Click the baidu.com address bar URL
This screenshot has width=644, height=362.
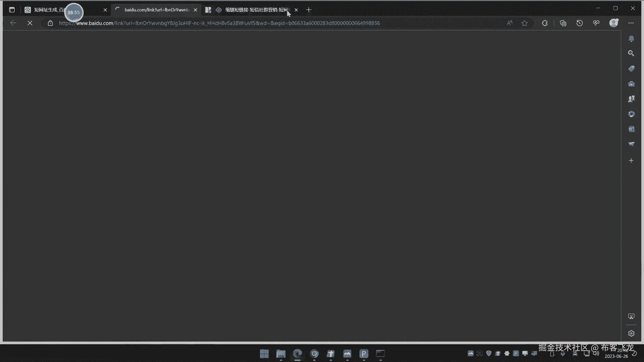tap(219, 23)
